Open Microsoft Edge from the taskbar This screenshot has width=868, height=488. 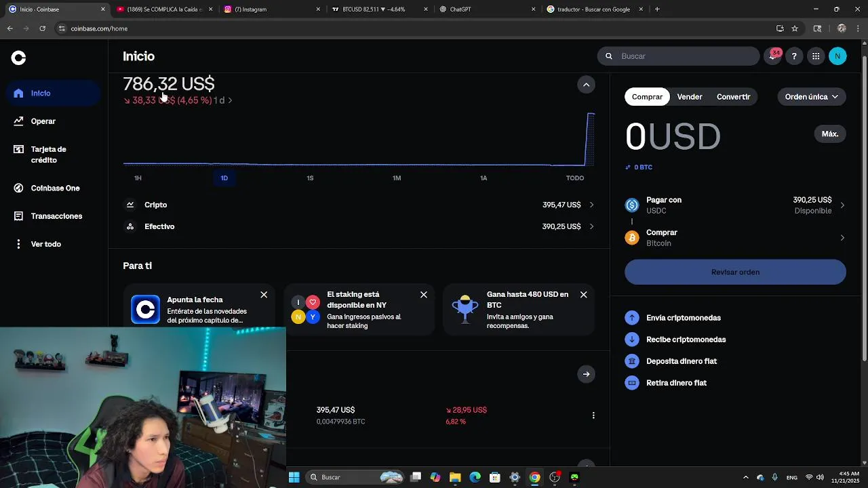[475, 477]
